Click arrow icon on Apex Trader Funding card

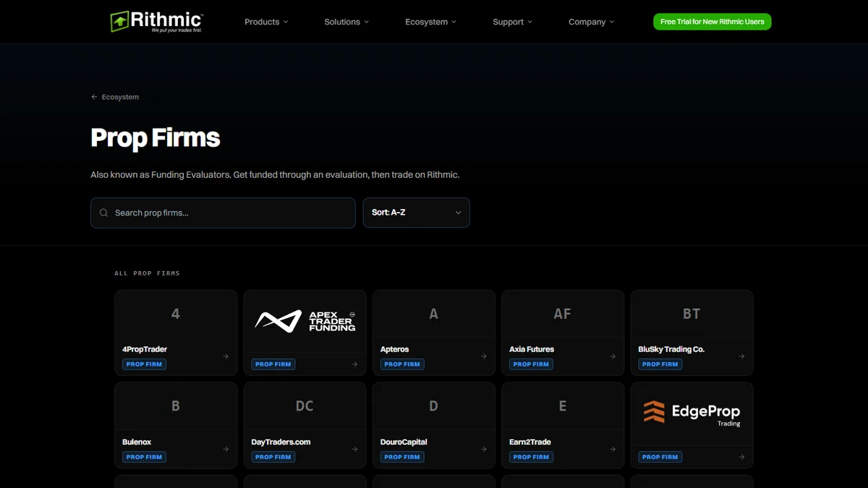[354, 364]
